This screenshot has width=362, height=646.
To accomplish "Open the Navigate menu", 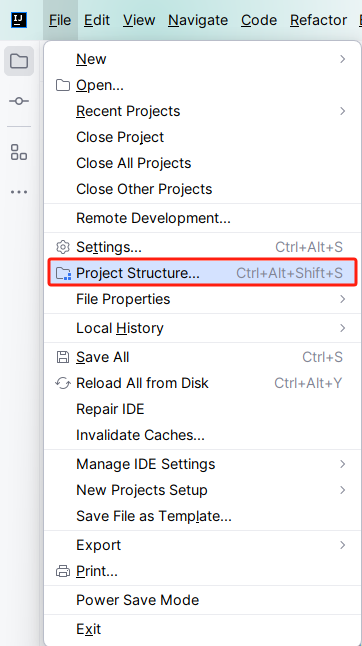I will coord(198,20).
